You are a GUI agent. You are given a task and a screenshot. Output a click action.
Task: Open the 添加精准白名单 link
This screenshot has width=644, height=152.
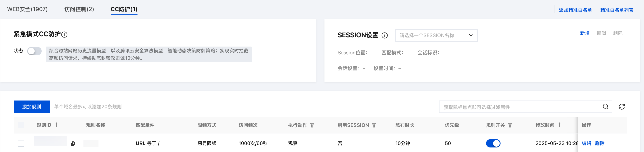(575, 10)
